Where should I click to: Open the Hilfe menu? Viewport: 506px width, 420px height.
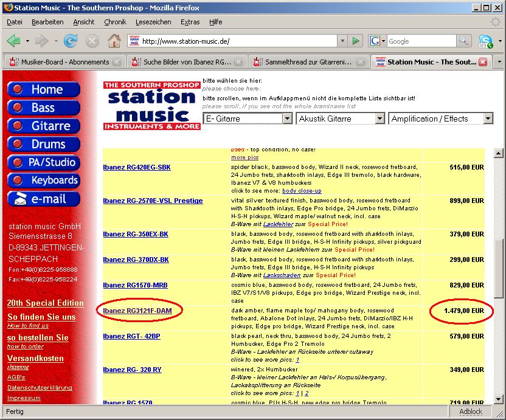215,22
